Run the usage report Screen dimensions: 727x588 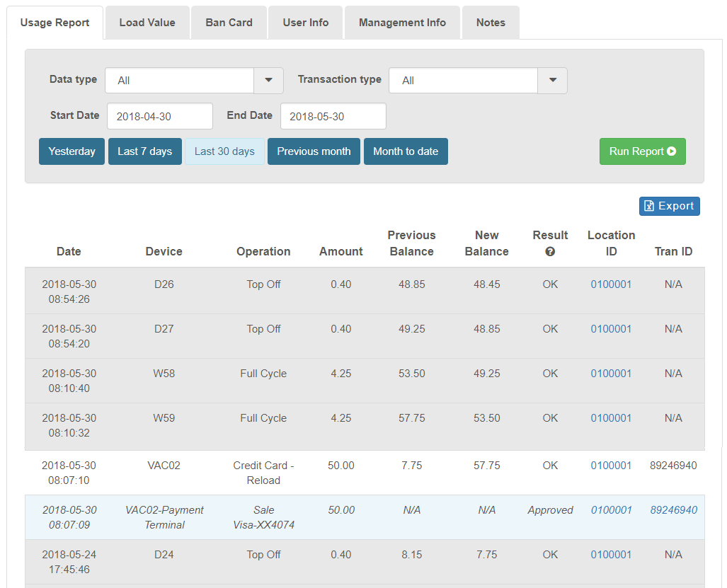pyautogui.click(x=642, y=151)
